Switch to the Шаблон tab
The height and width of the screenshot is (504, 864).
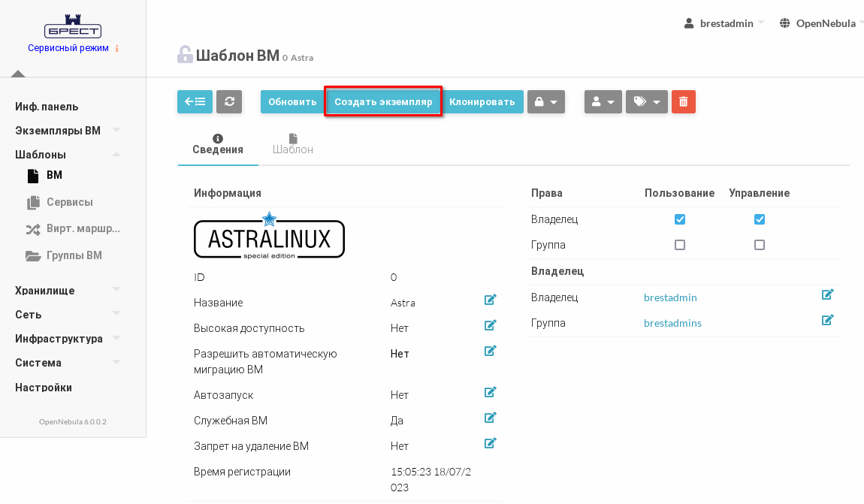click(x=293, y=144)
